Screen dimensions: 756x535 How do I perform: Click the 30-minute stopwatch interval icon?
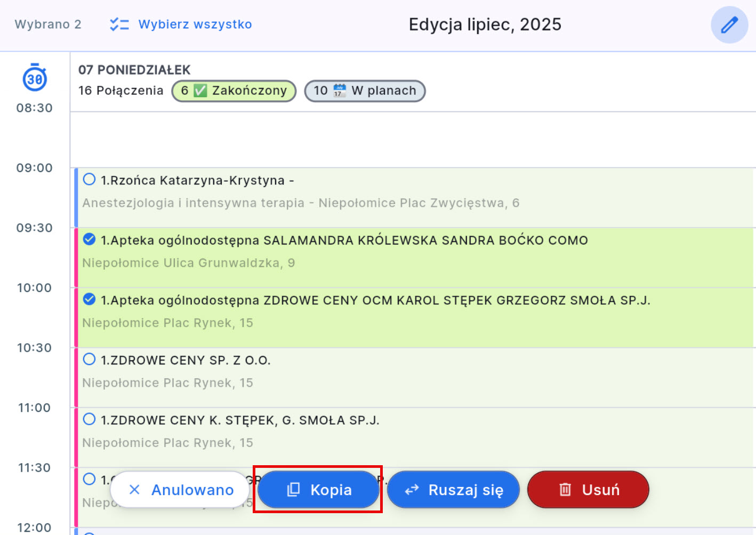click(x=35, y=78)
